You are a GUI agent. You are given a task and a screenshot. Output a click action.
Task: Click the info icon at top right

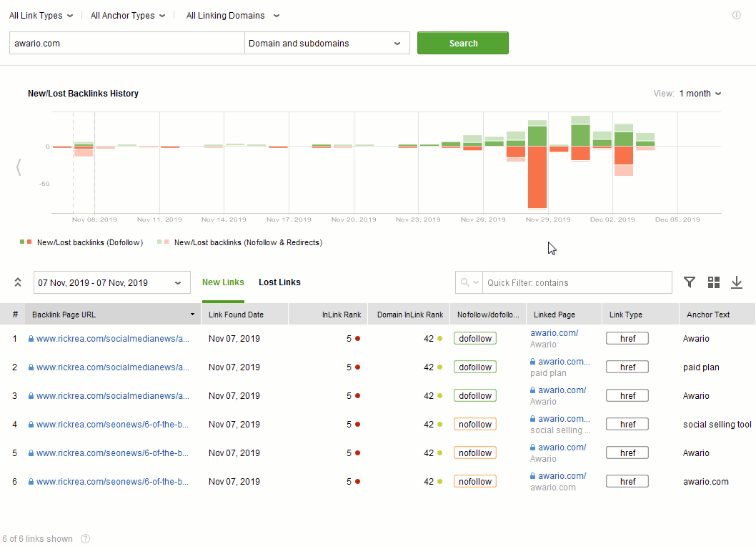tap(736, 16)
